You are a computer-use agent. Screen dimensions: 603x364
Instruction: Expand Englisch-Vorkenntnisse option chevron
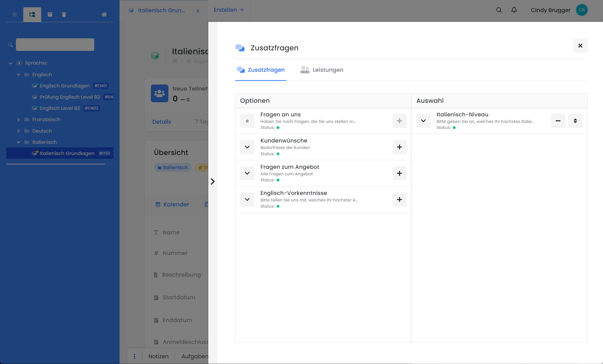pyautogui.click(x=247, y=200)
